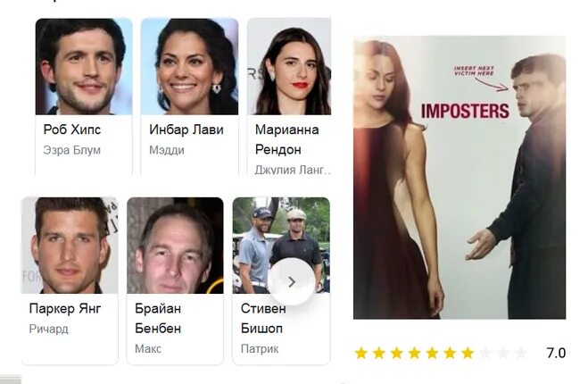Click the 7.0 rating score
This screenshot has width=588, height=384.
pos(556,354)
